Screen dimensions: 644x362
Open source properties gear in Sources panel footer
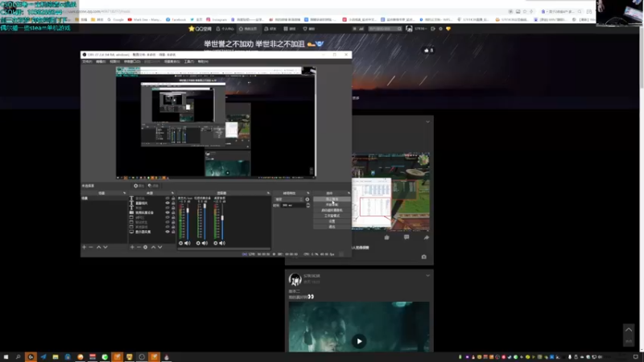tap(146, 247)
